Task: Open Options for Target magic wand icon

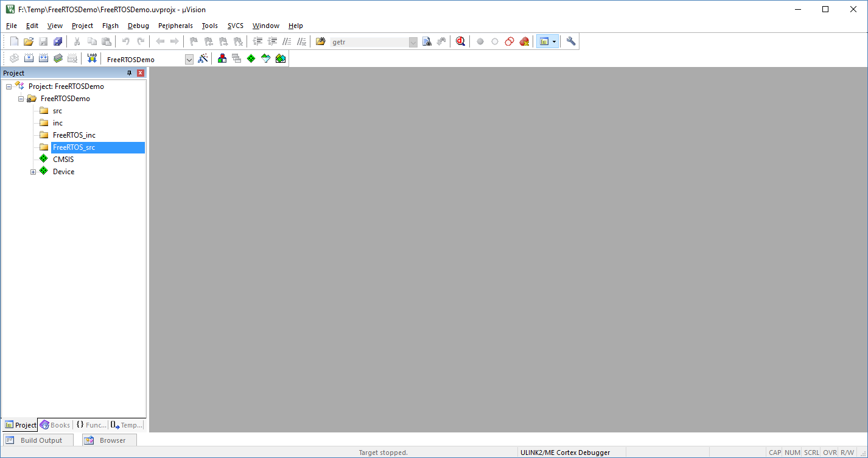Action: pyautogui.click(x=203, y=58)
